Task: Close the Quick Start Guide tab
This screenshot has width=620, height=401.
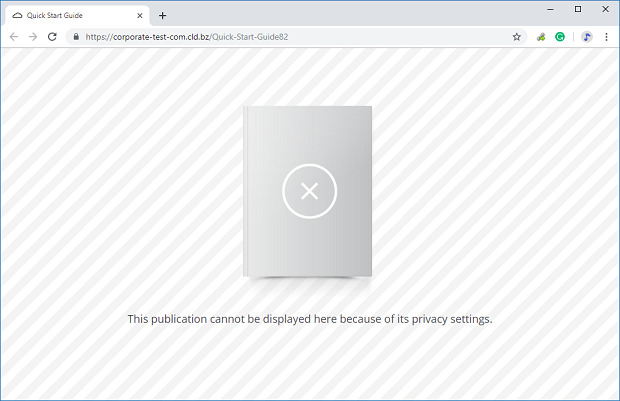Action: click(x=140, y=15)
